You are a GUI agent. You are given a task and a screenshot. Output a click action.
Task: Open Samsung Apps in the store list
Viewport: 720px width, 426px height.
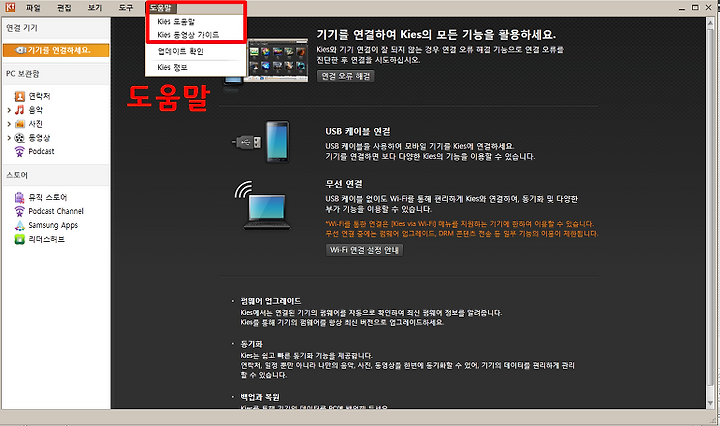53,225
